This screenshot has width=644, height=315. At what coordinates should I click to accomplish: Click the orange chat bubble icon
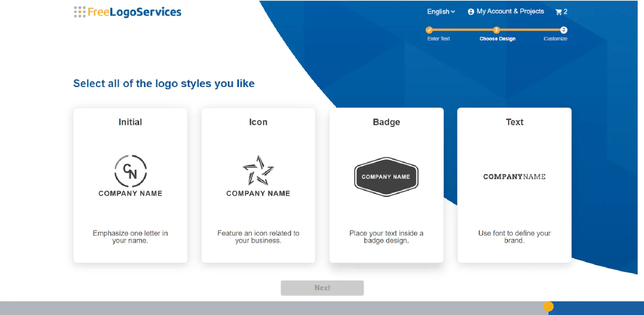click(x=548, y=306)
